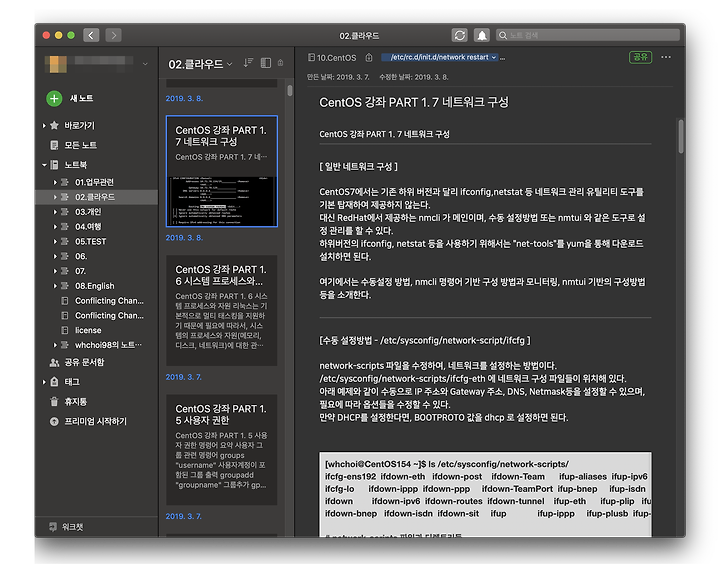Open the second Conflicting Chan... notebook
The width and height of the screenshot is (720, 583).
tap(109, 315)
